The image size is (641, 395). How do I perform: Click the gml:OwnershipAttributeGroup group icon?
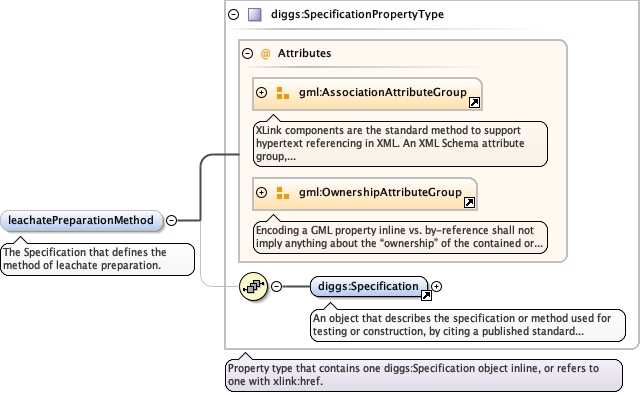tap(282, 193)
